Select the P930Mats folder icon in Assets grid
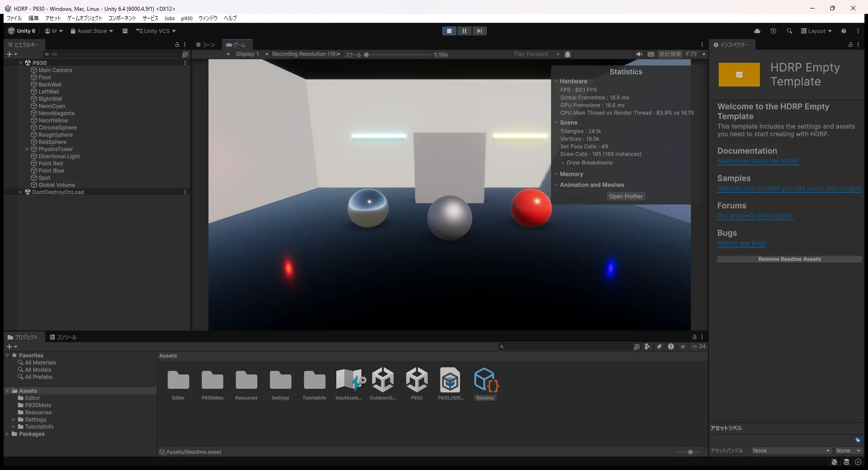The width and height of the screenshot is (868, 470). (213, 380)
